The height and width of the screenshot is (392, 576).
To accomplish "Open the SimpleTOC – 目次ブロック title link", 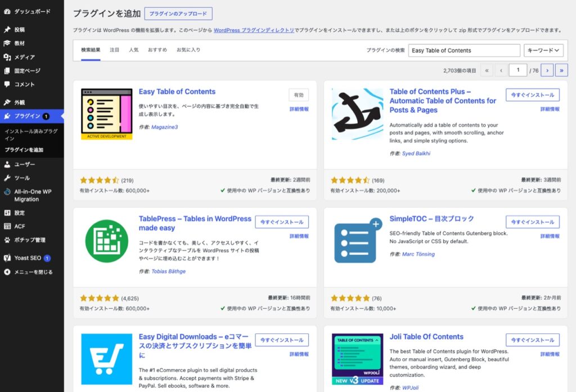I will (x=431, y=219).
